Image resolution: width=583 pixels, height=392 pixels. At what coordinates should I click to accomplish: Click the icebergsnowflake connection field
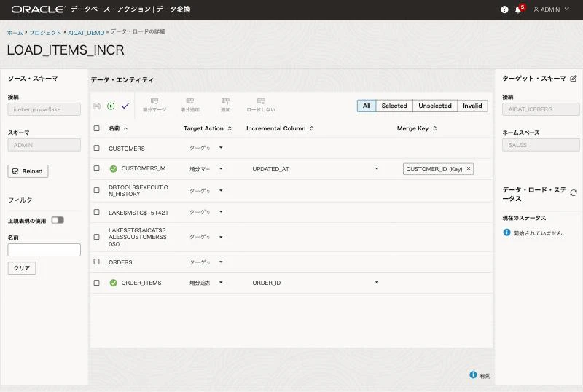(44, 109)
